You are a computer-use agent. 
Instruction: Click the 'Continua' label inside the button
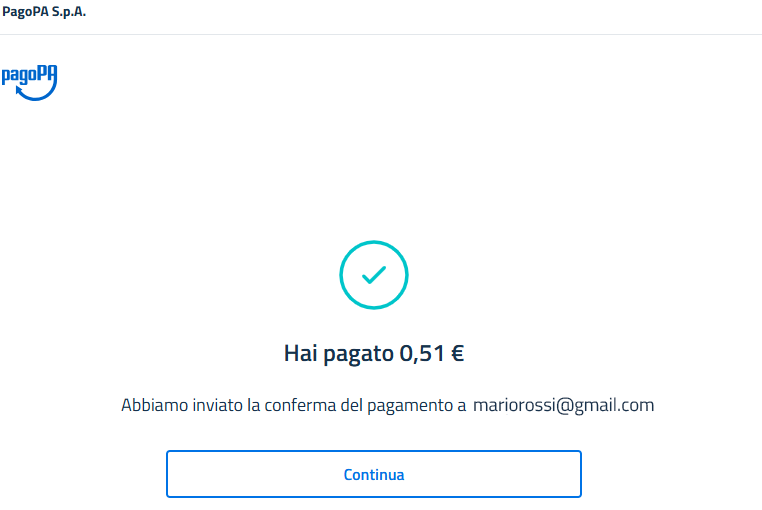tap(374, 475)
